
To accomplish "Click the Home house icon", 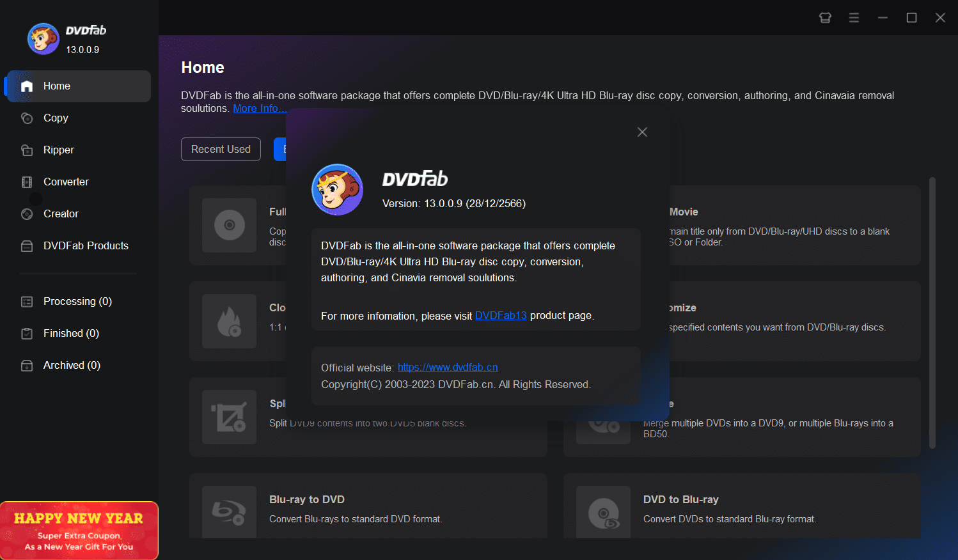I will 27,86.
